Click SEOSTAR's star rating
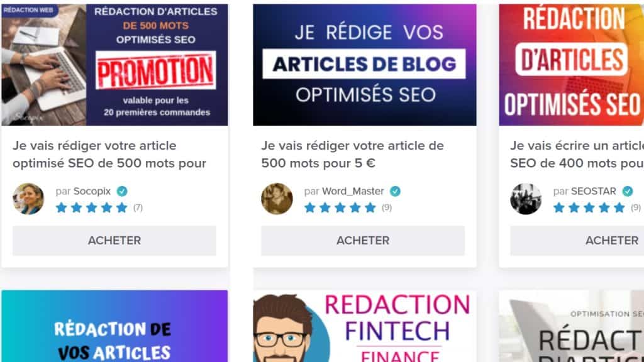The width and height of the screenshot is (644, 362). (589, 207)
